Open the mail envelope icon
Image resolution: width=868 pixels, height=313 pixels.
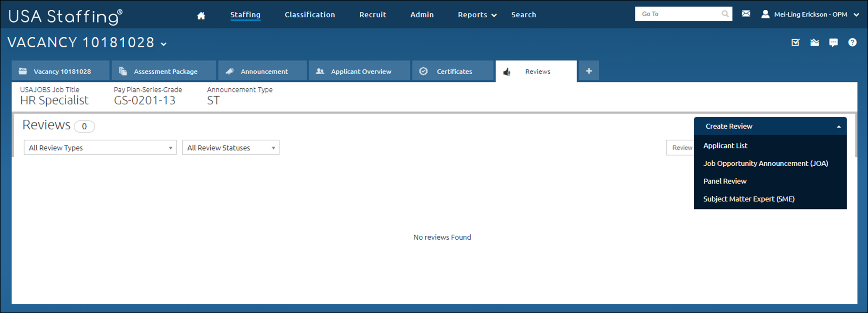(746, 14)
